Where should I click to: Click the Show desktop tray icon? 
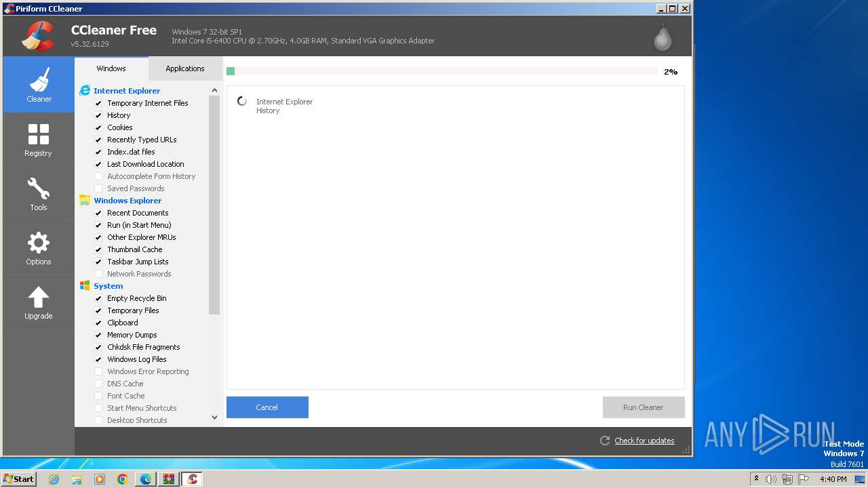[860, 479]
